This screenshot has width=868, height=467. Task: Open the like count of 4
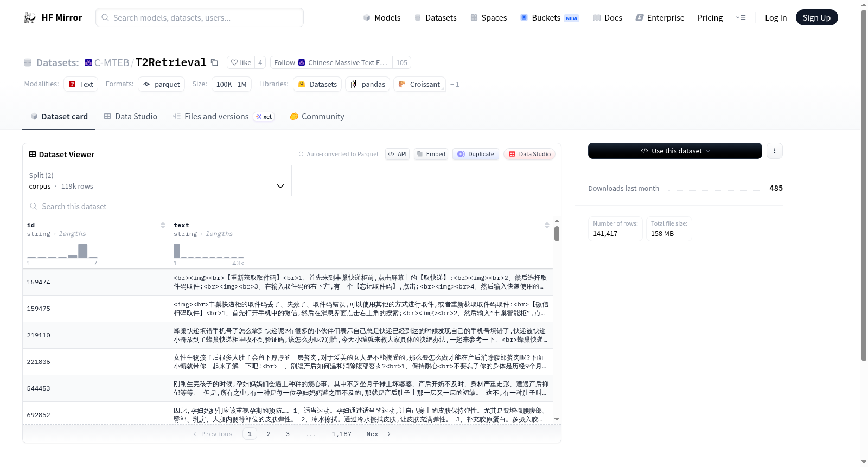[x=260, y=62]
